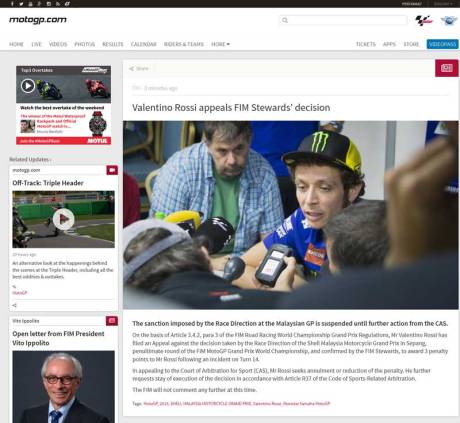Click the Movistar Yamaha MotoGP tag

tap(307, 404)
